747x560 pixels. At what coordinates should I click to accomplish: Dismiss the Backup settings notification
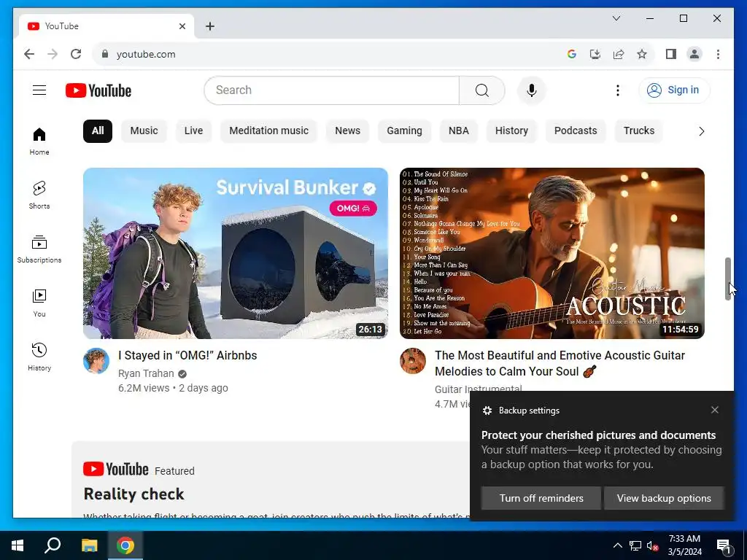(715, 410)
